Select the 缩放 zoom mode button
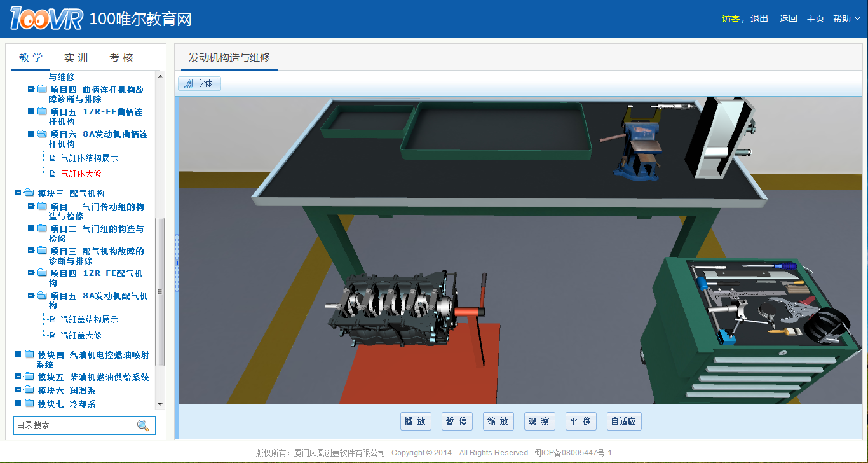868x463 pixels. 498,421
